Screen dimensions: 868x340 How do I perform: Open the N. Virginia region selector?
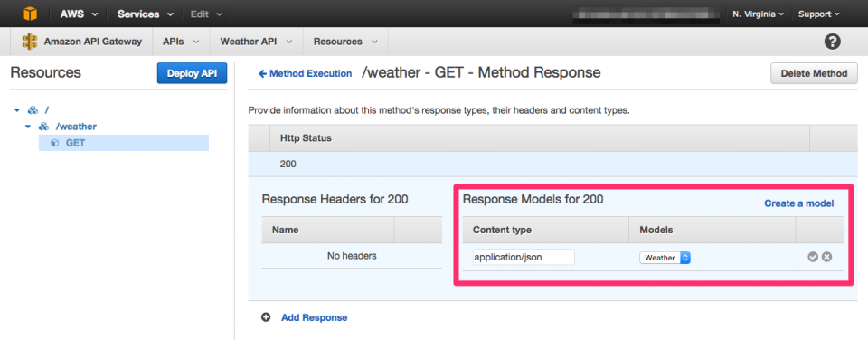click(x=758, y=14)
